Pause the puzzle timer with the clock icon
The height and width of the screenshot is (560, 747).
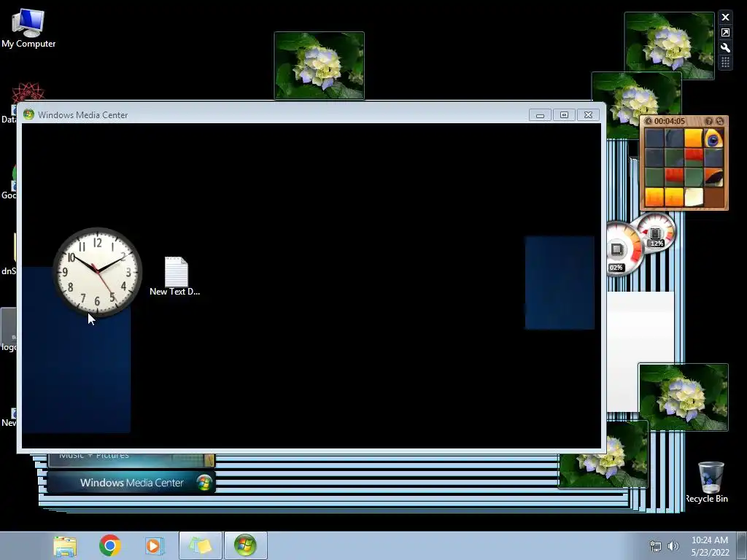click(649, 122)
